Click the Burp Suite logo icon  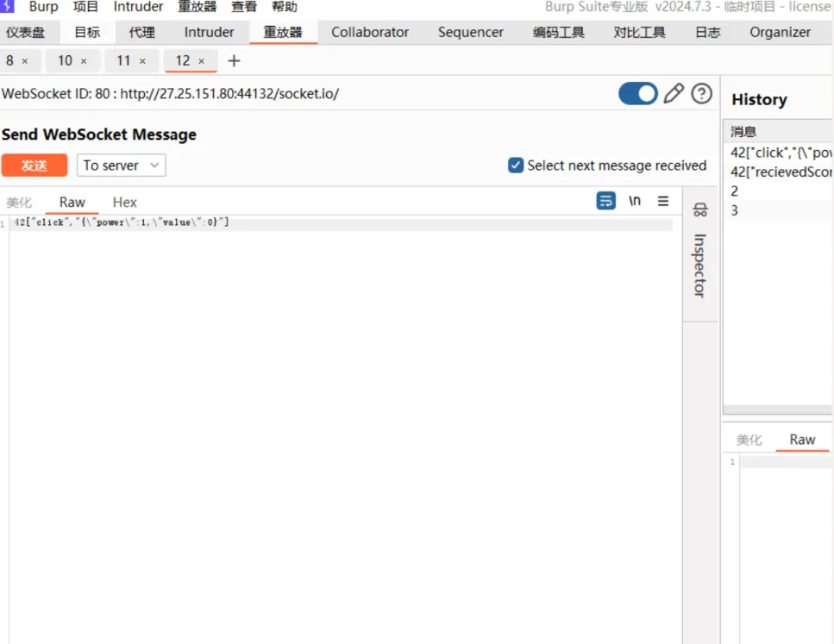pyautogui.click(x=6, y=6)
